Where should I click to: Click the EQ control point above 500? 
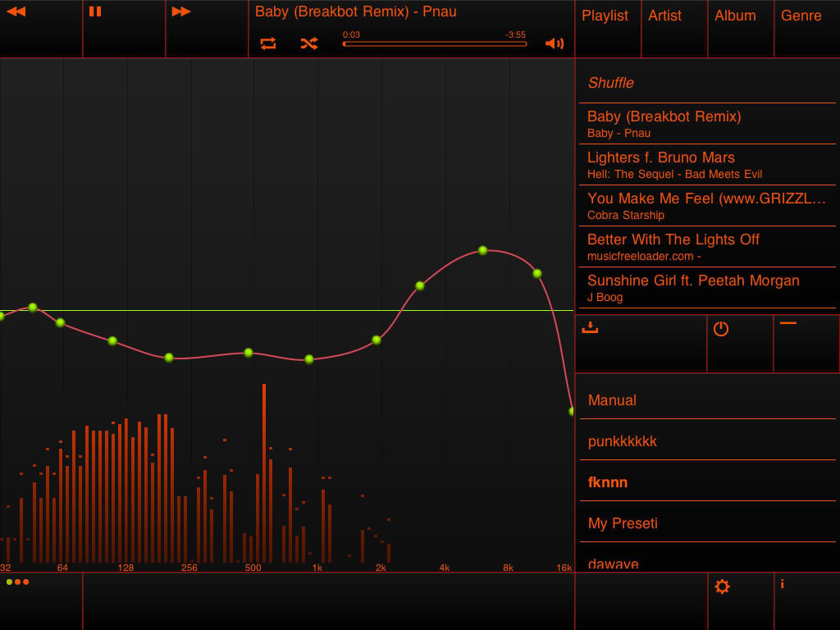click(x=248, y=353)
